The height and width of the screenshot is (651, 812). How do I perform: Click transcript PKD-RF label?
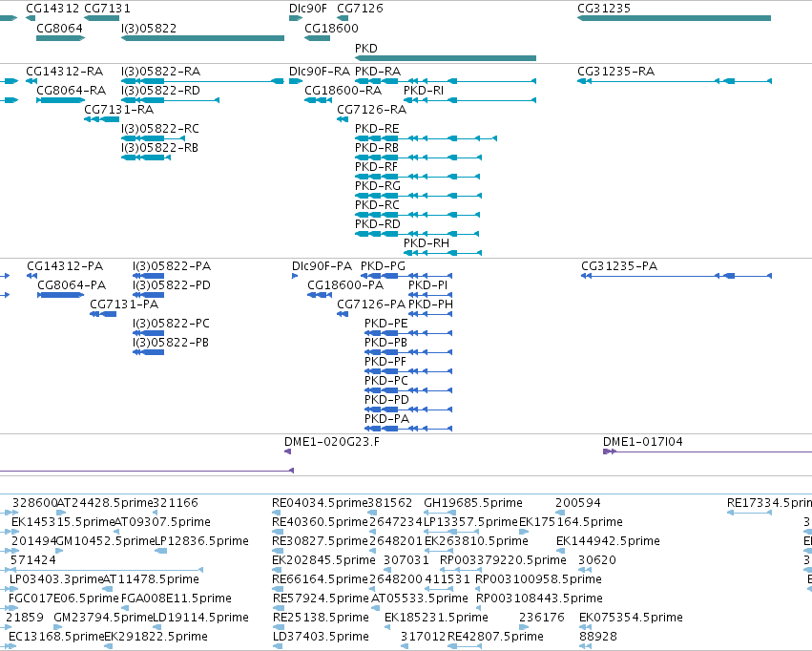tap(376, 167)
